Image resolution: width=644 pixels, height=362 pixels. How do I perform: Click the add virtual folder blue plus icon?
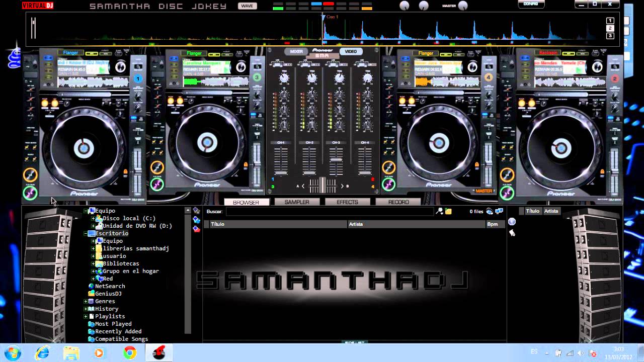pos(197,220)
